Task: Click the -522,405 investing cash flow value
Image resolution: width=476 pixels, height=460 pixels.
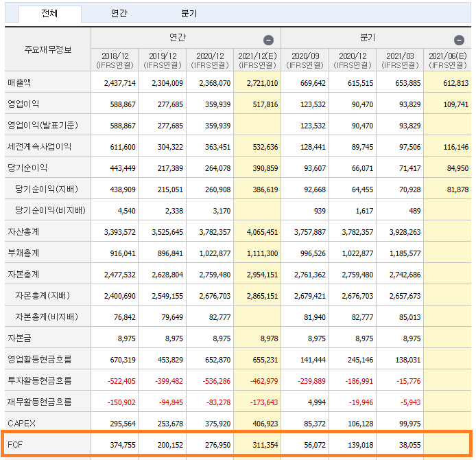Action: 121,381
